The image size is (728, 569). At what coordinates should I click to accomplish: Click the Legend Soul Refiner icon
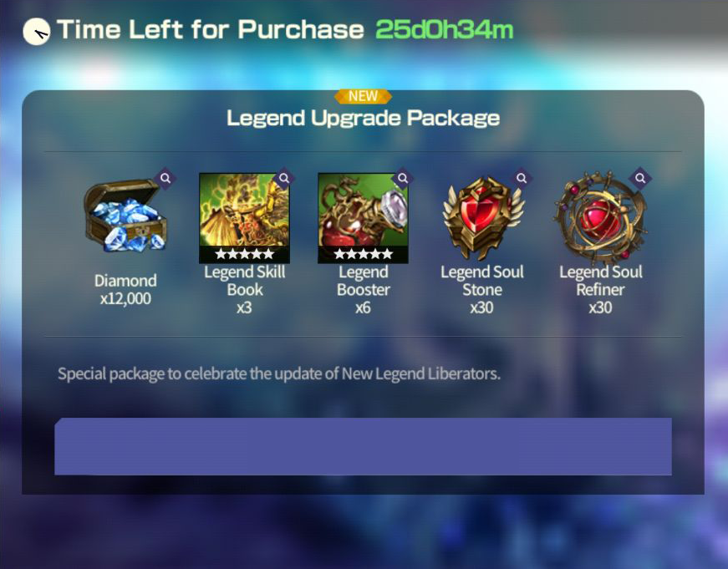(600, 217)
